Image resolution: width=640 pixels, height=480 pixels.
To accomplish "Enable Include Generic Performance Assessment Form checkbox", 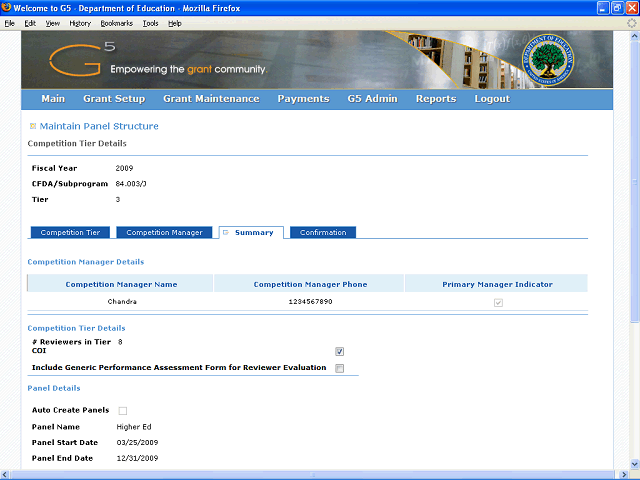I will tap(340, 368).
